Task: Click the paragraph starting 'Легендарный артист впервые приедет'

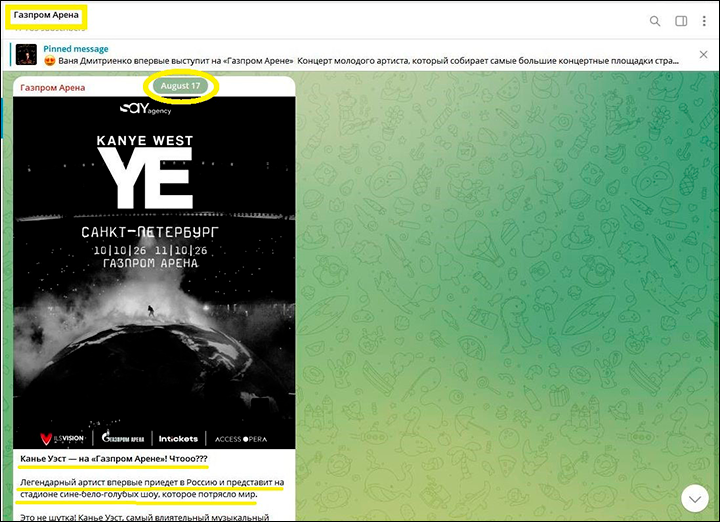Action: point(152,488)
